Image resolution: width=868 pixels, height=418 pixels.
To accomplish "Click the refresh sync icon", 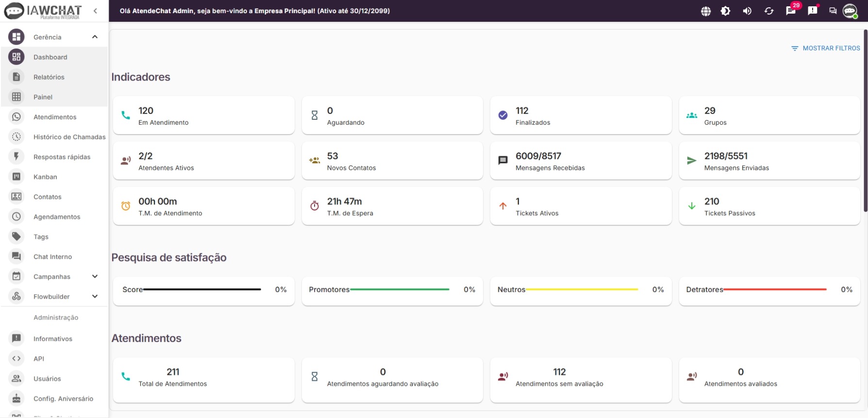I will coord(769,11).
